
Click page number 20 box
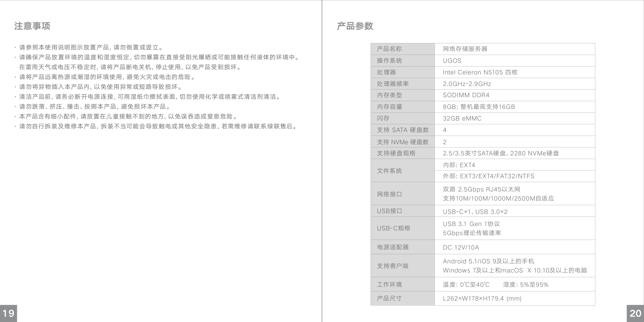635,313
